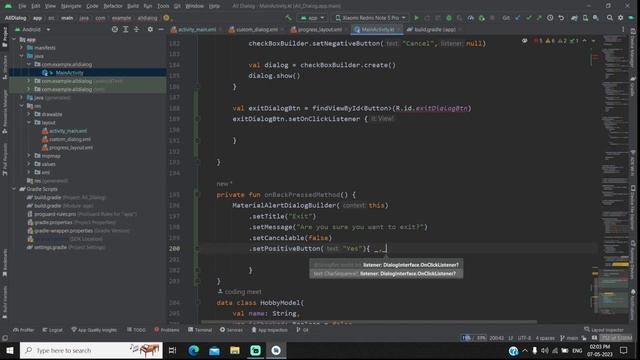Viewport: 640px width, 360px height.
Task: Open Terminal tool window
Action: point(200,330)
